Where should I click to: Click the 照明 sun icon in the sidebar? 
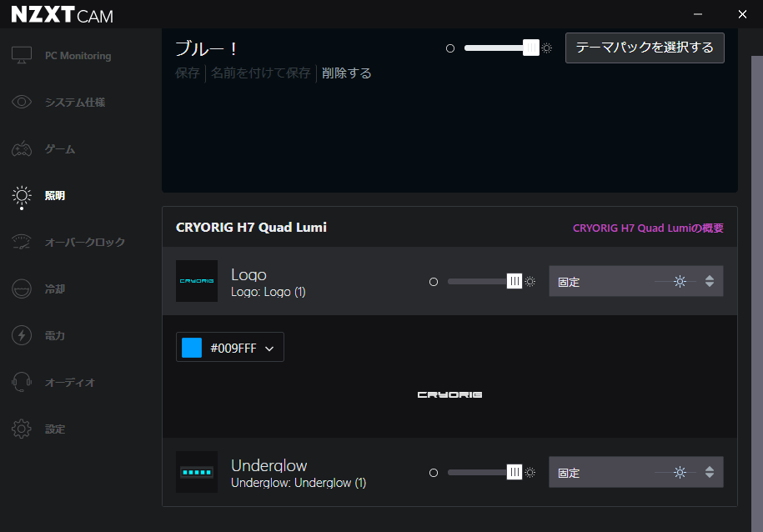click(22, 195)
